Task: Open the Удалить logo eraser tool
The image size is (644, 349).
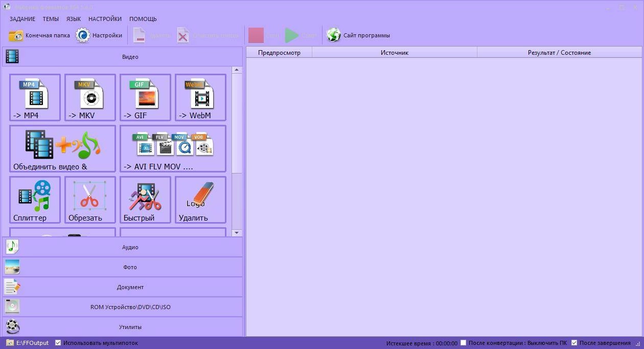Action: [x=200, y=200]
